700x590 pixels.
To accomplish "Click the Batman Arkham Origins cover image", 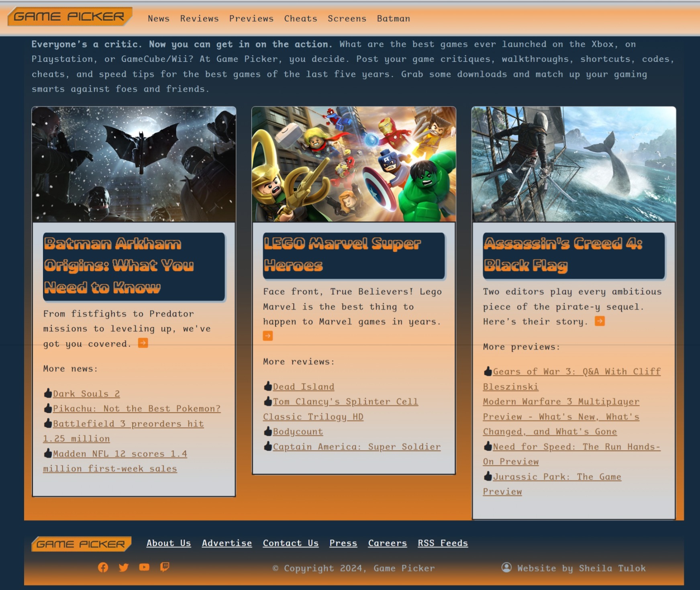I will [134, 164].
